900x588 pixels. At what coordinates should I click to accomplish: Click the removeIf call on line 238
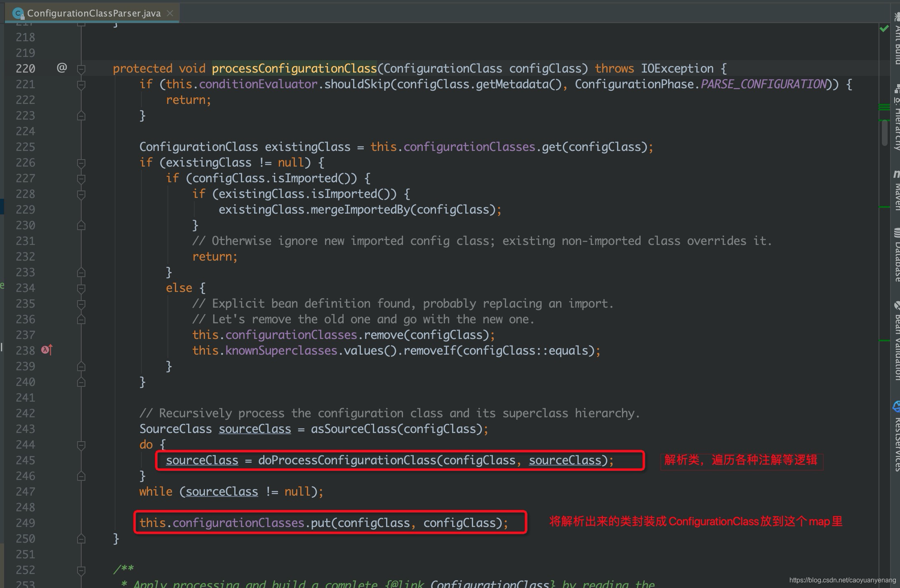coord(430,350)
